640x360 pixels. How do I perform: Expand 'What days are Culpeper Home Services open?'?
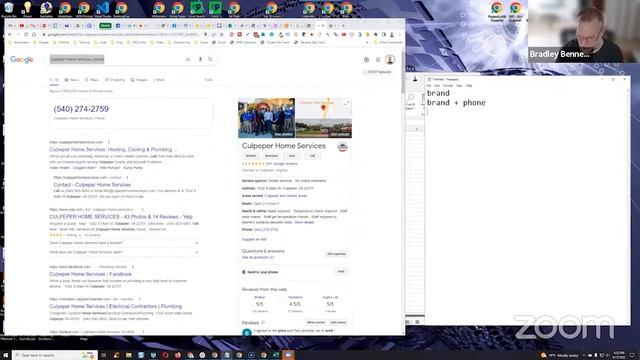pyautogui.click(x=124, y=252)
